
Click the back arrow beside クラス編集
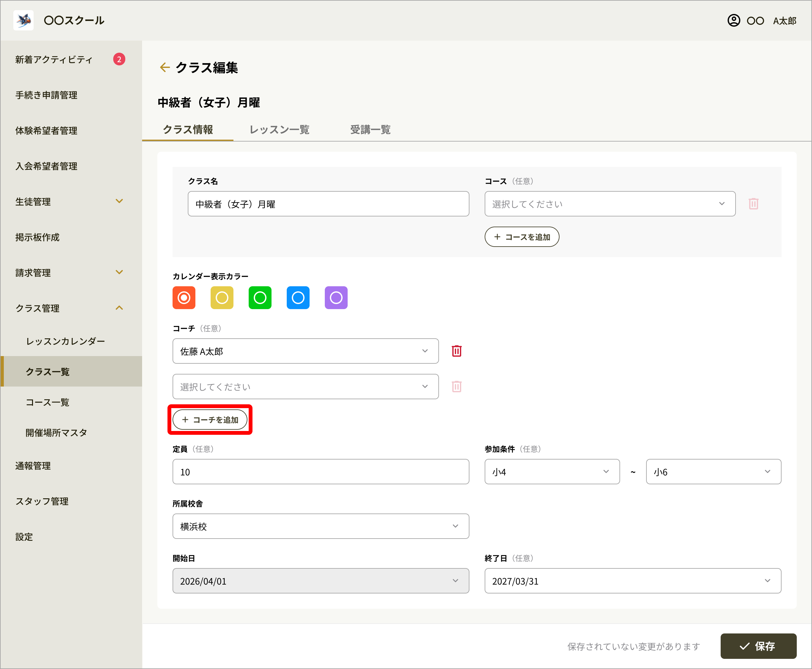pyautogui.click(x=165, y=67)
